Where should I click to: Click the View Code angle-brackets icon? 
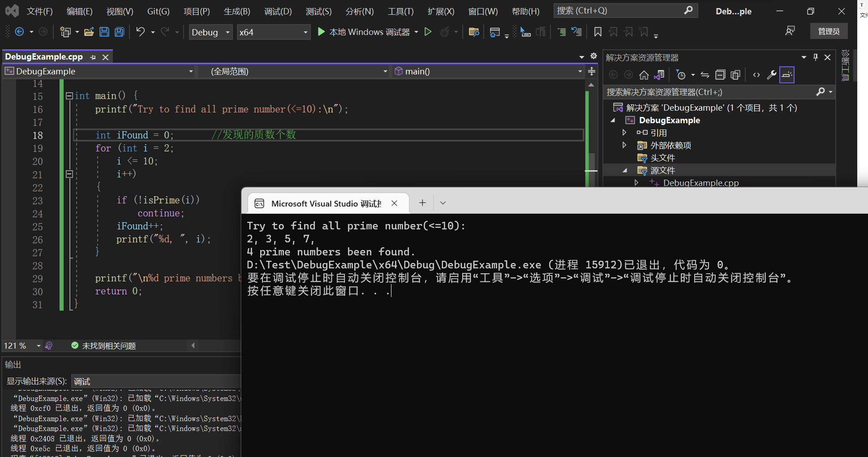tap(756, 75)
